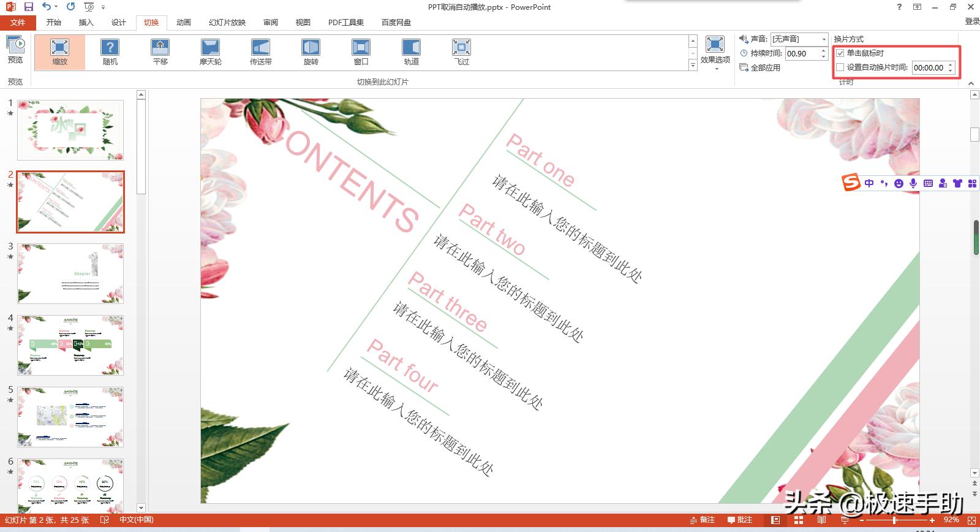Viewport: 980px width, 532px height.
Task: Switch to the 开始 ribbon tab
Action: pyautogui.click(x=54, y=22)
